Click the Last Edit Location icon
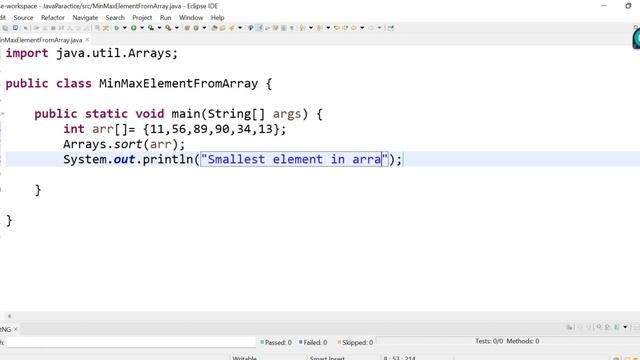Viewport: 640px width, 360px height. click(x=337, y=28)
